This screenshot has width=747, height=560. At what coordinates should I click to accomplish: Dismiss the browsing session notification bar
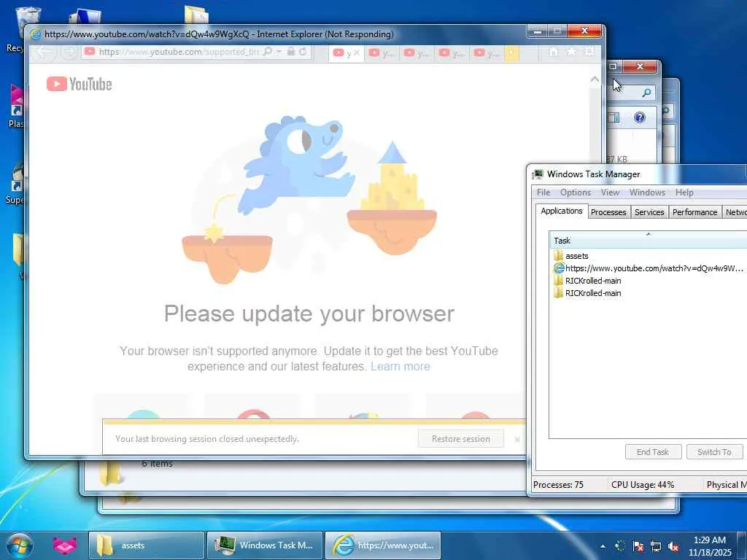(x=517, y=439)
